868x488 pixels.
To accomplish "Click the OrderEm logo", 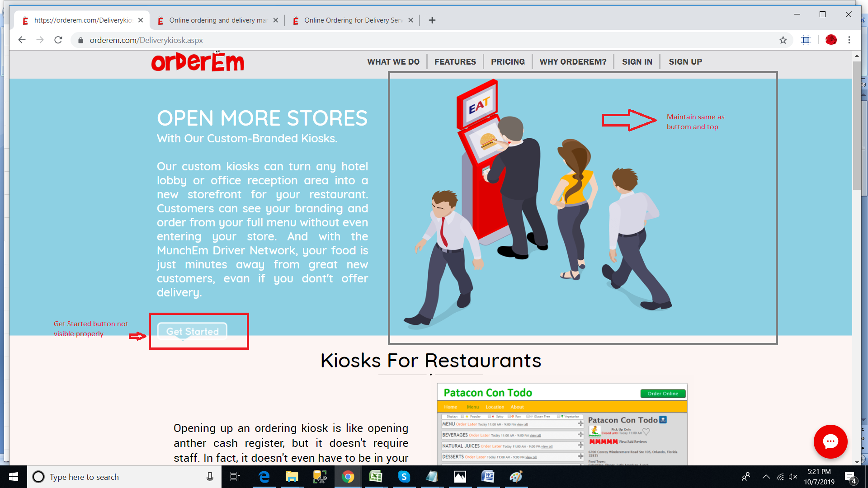I will [x=198, y=62].
